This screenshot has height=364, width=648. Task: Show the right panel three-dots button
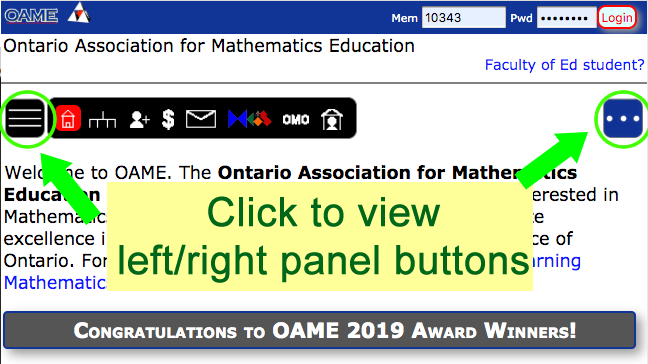point(622,119)
